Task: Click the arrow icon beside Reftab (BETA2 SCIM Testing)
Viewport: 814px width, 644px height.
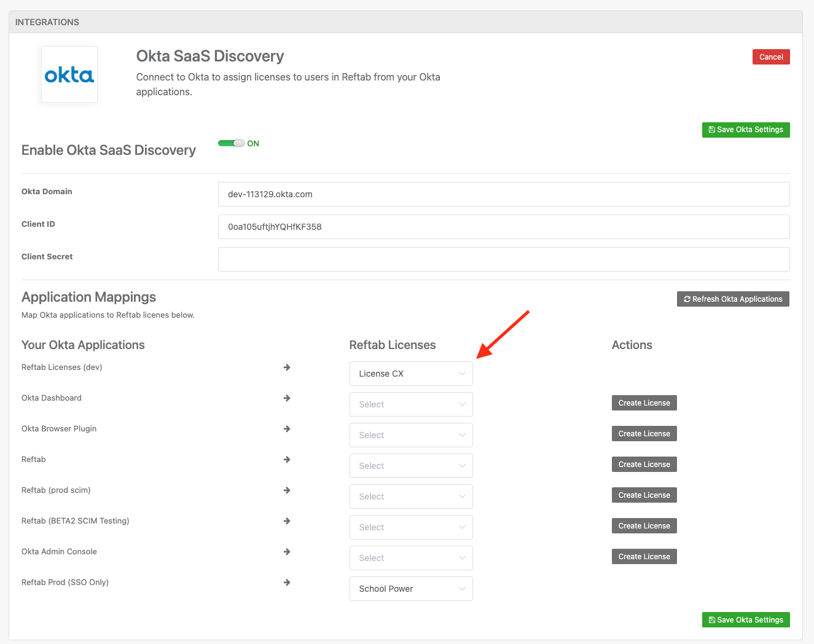Action: click(287, 521)
